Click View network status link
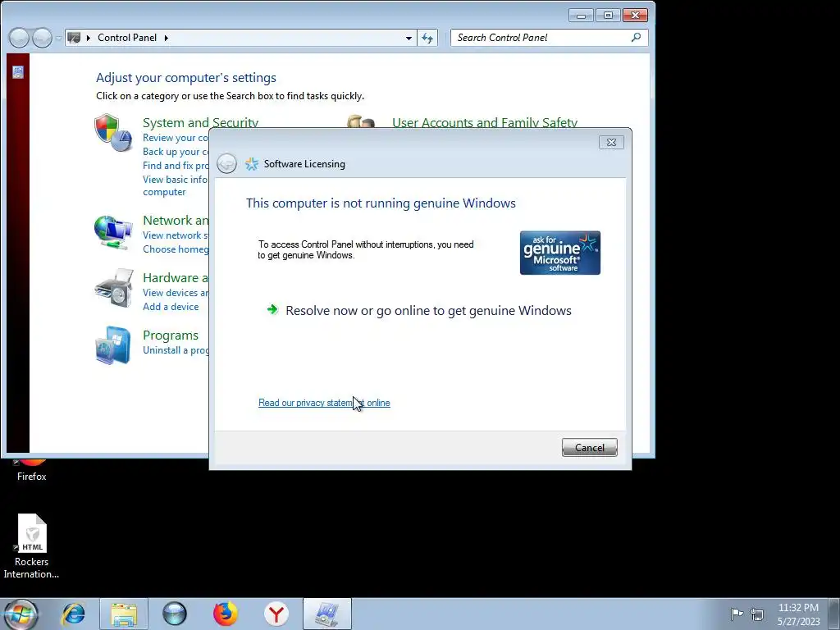The image size is (840, 630). 176,235
